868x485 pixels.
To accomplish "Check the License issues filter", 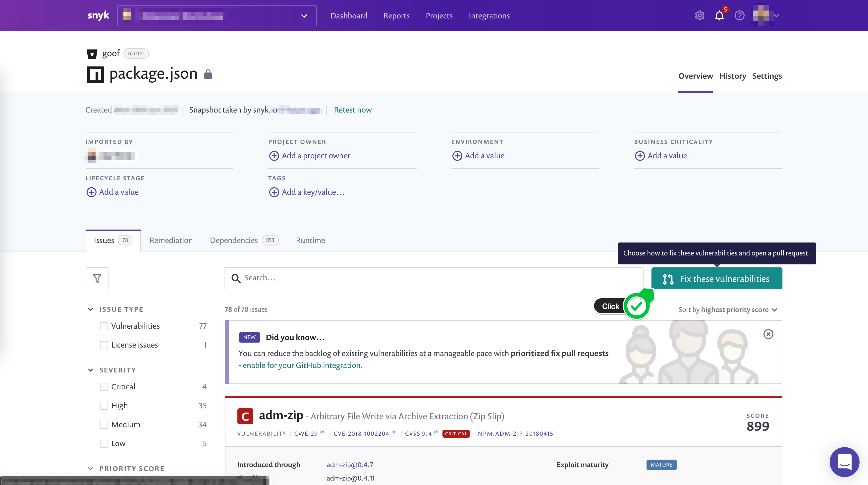I will tap(104, 345).
